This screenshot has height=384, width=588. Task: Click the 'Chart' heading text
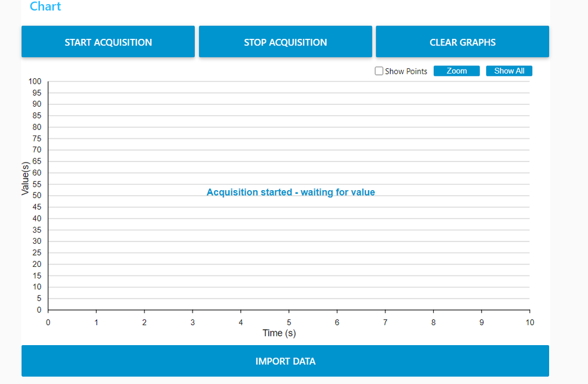45,6
